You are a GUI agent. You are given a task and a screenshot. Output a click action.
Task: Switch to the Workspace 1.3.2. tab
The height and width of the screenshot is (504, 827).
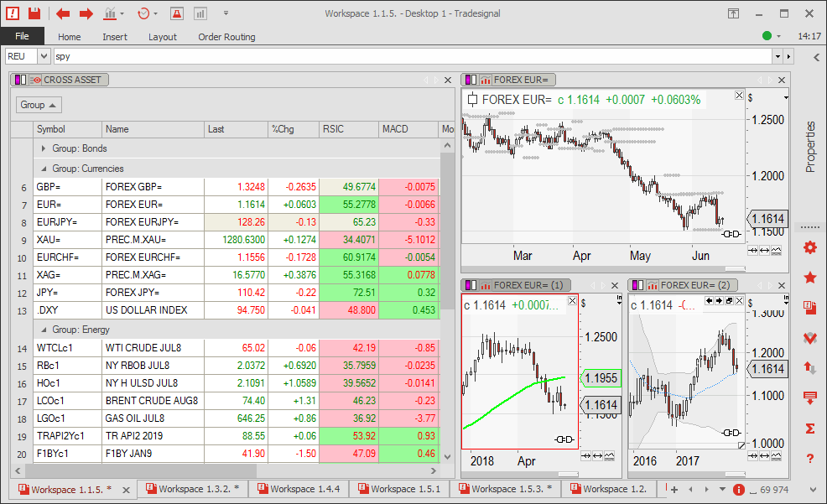[x=193, y=489]
